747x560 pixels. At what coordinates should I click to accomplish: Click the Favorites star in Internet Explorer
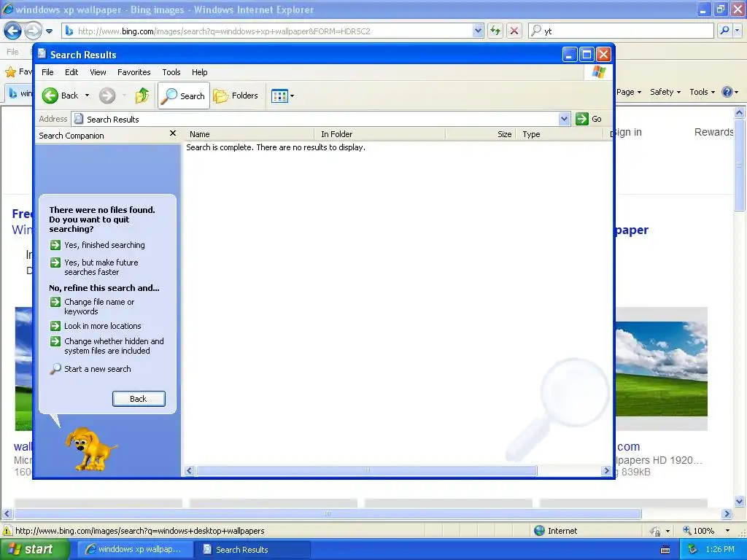(10, 72)
